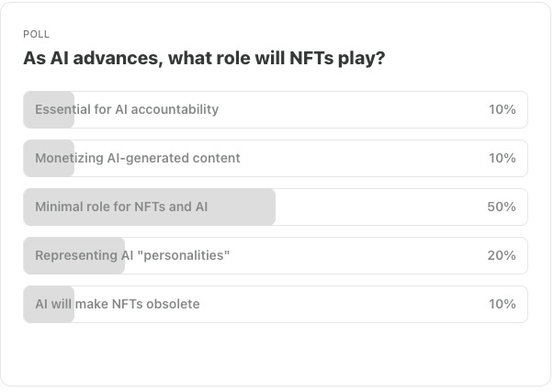This screenshot has width=554, height=392.
Task: Click gray progress fill of Representing AI bar
Action: 74,256
